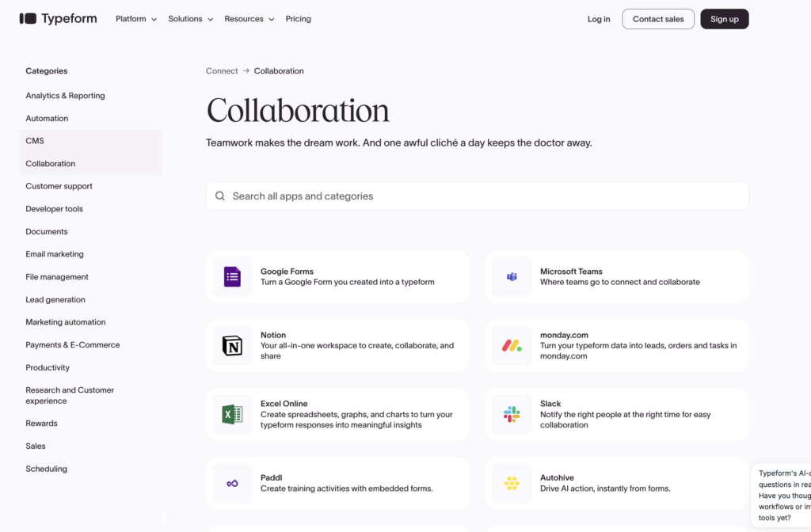This screenshot has height=532, width=811.
Task: Select the Marketing automation category
Action: 66,322
